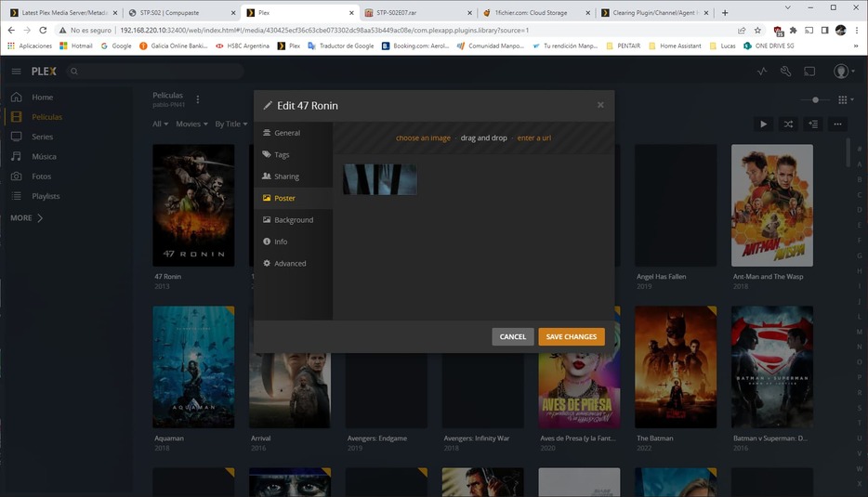The width and height of the screenshot is (868, 497).
Task: Click the Angel Has Fallen title
Action: 661,276
